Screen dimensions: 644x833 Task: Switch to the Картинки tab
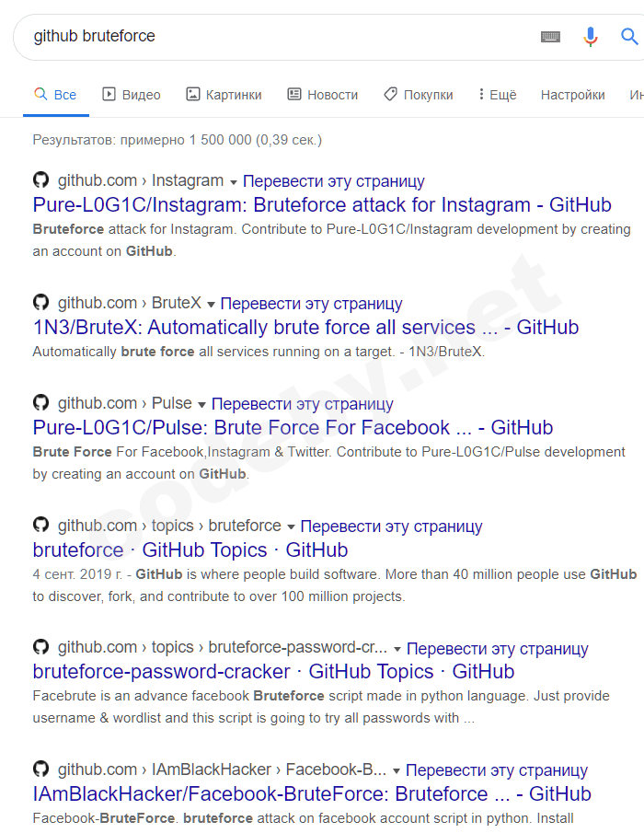(224, 95)
